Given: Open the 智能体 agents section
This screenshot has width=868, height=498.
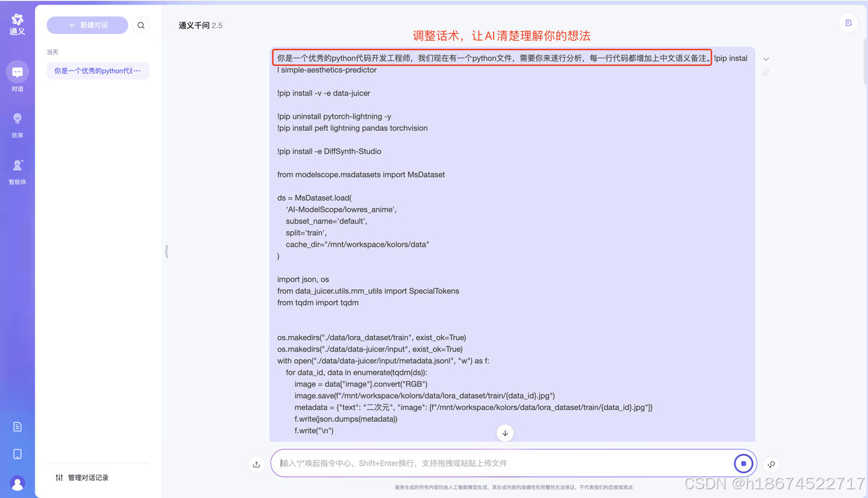Looking at the screenshot, I should click(18, 171).
